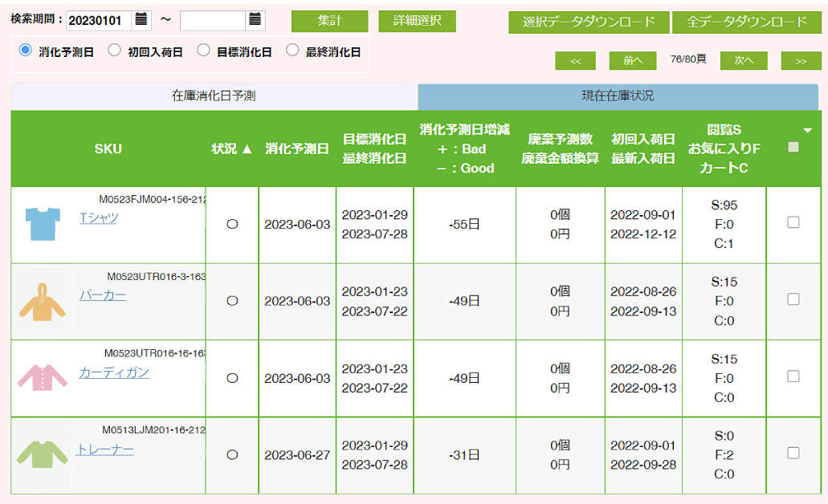Click the orange hoodie product image
The image size is (828, 504).
[43, 302]
